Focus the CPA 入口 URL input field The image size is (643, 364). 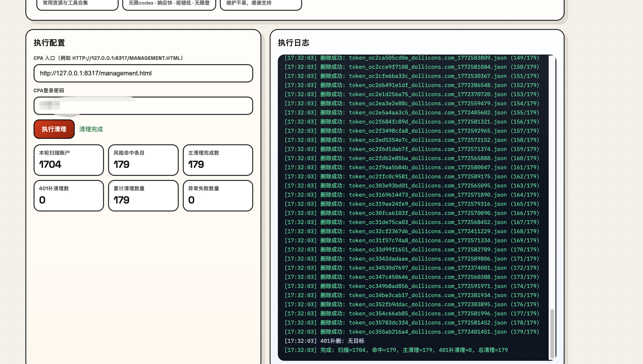click(x=143, y=73)
